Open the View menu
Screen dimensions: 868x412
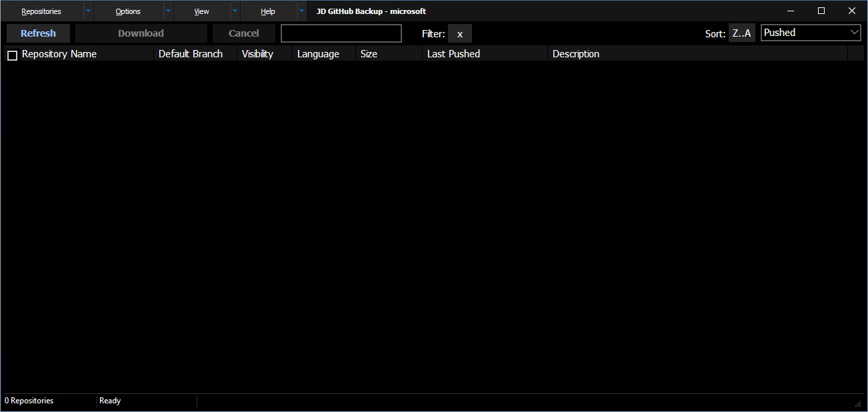coord(201,11)
